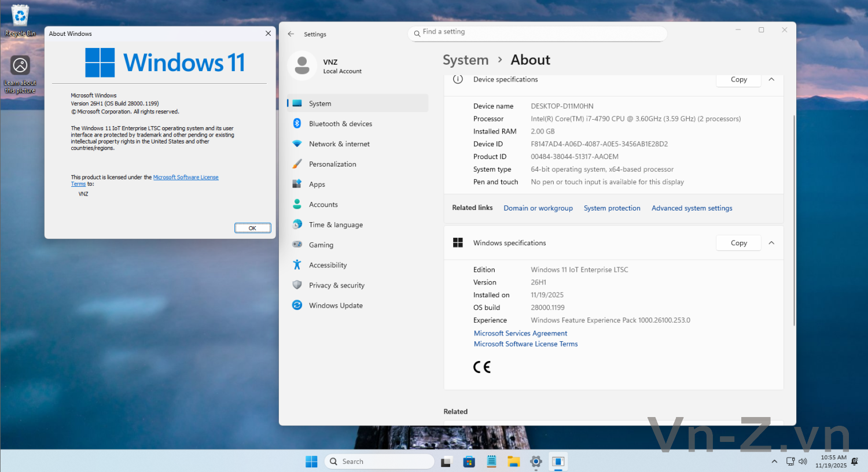
Task: Open Windows Update page
Action: [x=336, y=305]
